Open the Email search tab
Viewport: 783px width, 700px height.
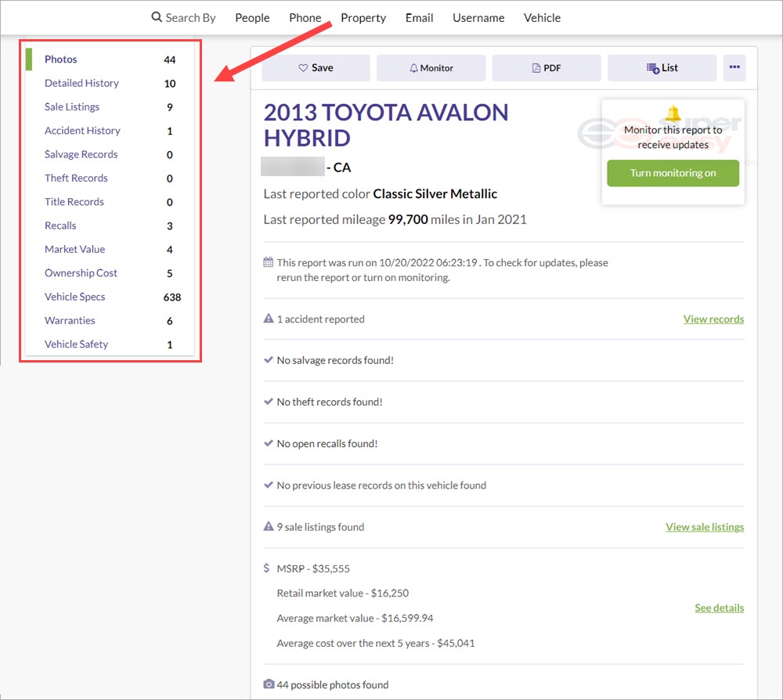pyautogui.click(x=419, y=18)
